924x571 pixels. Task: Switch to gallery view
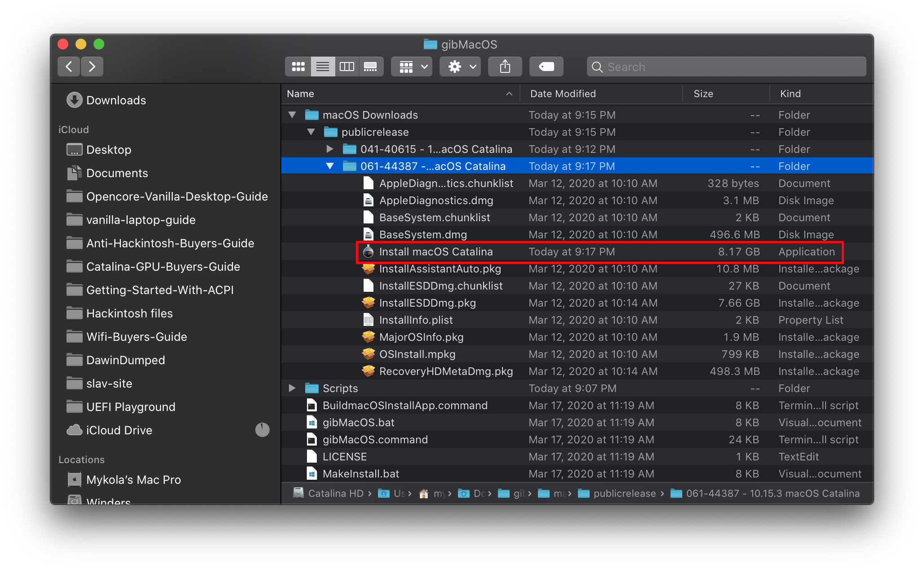pyautogui.click(x=371, y=67)
